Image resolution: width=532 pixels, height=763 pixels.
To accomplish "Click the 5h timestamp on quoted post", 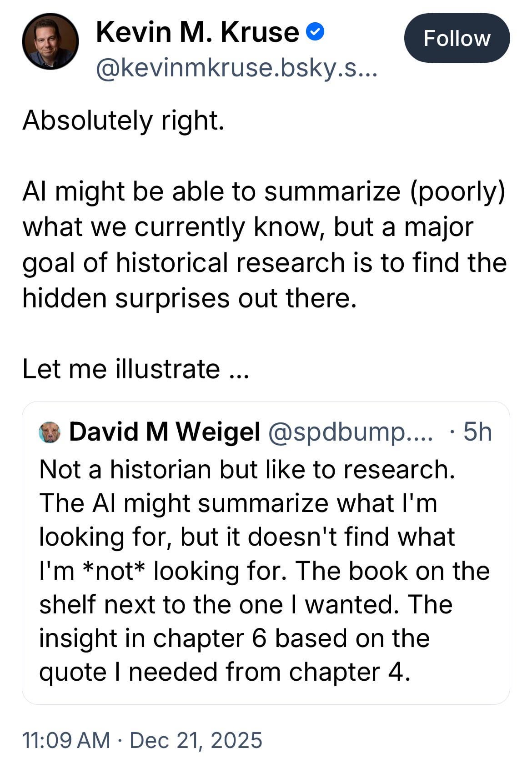I will (x=477, y=432).
